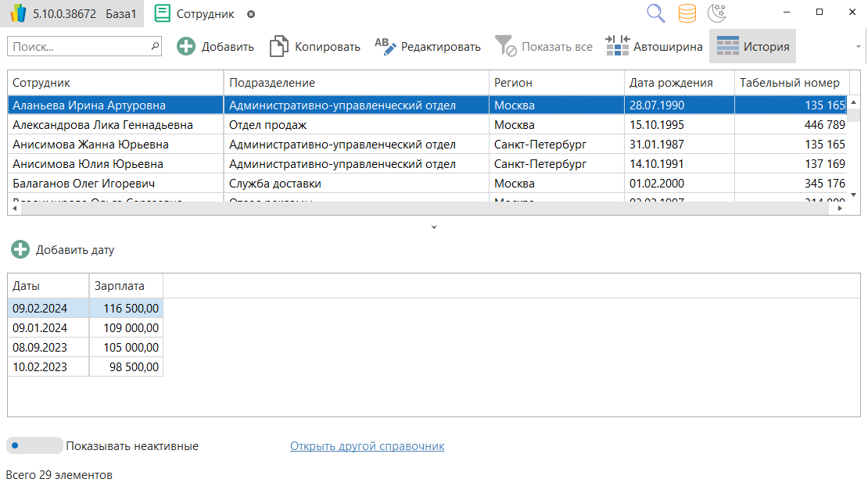The image size is (868, 486).
Task: Collapse the panel with the chevron divider
Action: click(434, 227)
